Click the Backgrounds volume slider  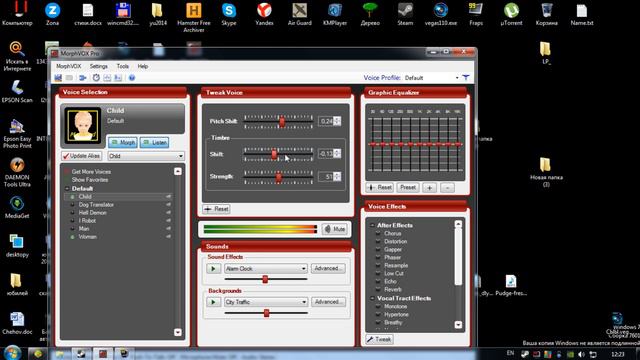point(266,313)
